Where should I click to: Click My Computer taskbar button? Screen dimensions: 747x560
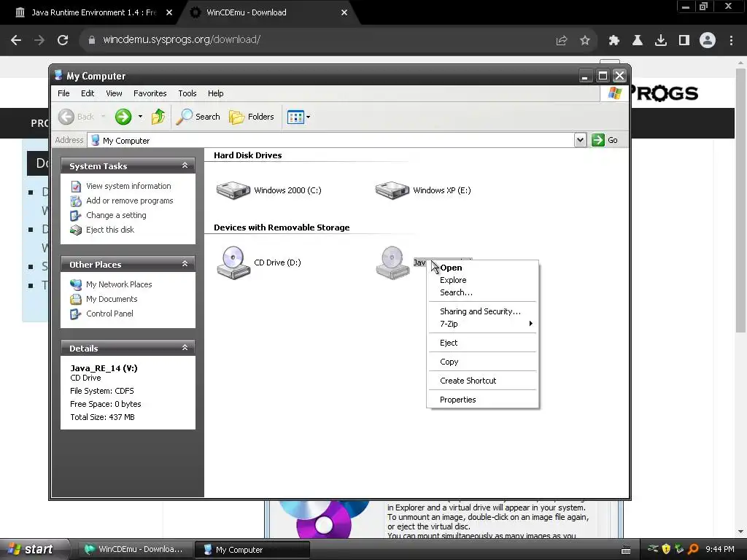(252, 550)
